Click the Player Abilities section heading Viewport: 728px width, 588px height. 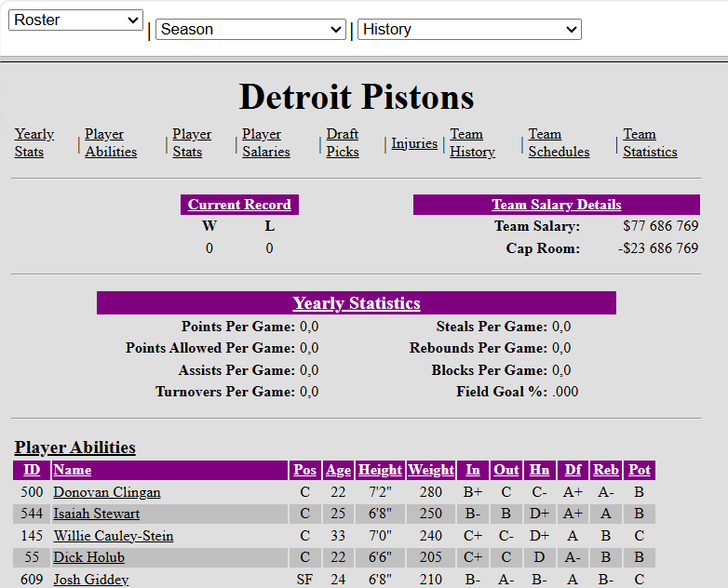pos(74,448)
